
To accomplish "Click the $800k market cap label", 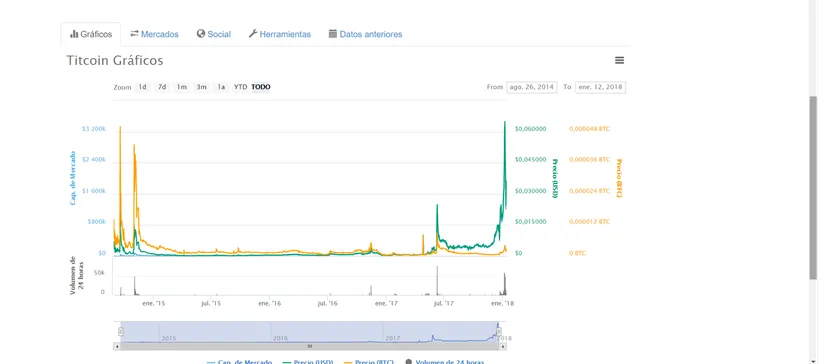I will coord(96,221).
